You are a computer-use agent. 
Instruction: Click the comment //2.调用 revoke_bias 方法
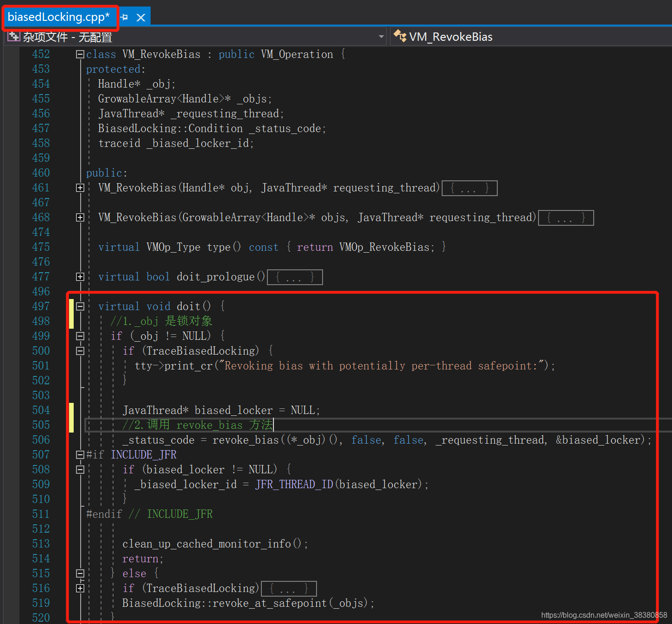[197, 425]
